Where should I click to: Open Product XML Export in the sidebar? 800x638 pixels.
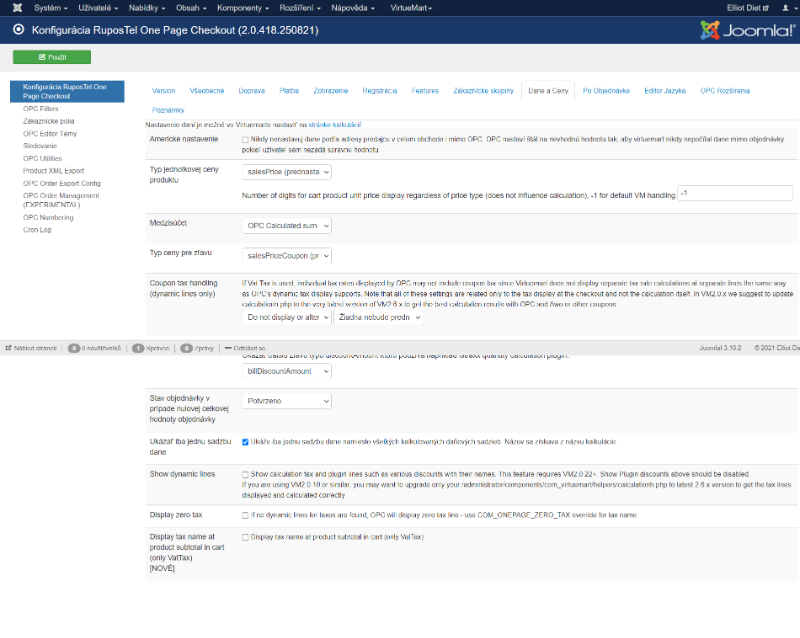(54, 171)
